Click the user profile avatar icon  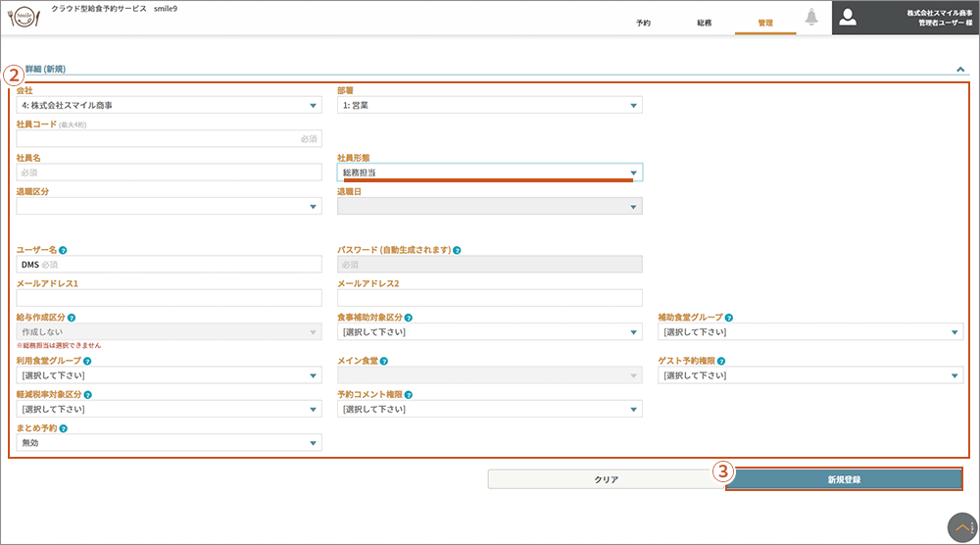[848, 17]
